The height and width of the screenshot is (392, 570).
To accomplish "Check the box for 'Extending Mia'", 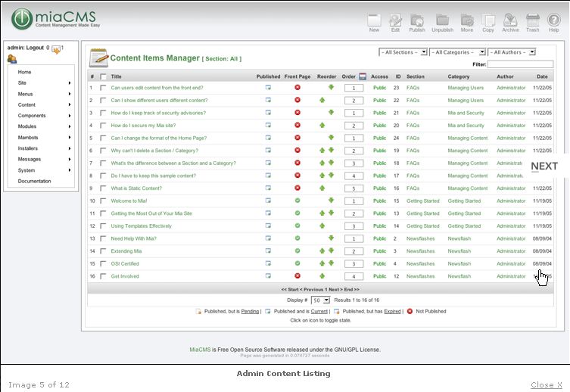I will pos(103,251).
